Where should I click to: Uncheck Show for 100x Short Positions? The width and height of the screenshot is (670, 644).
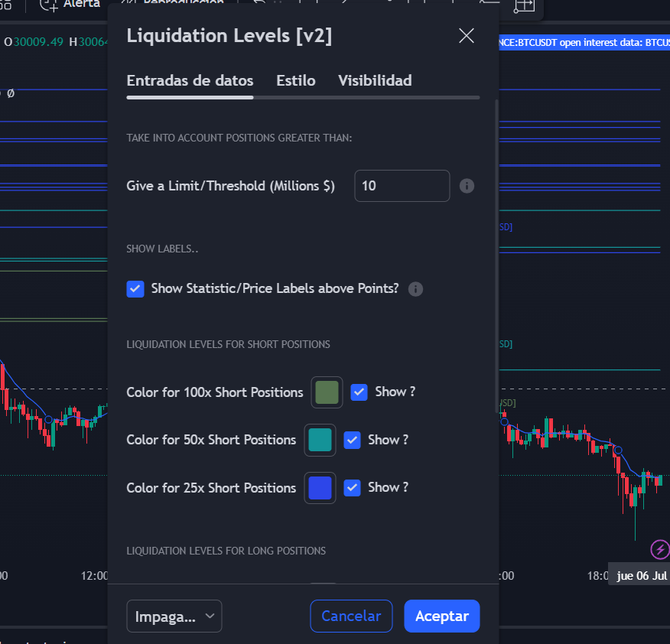tap(359, 392)
